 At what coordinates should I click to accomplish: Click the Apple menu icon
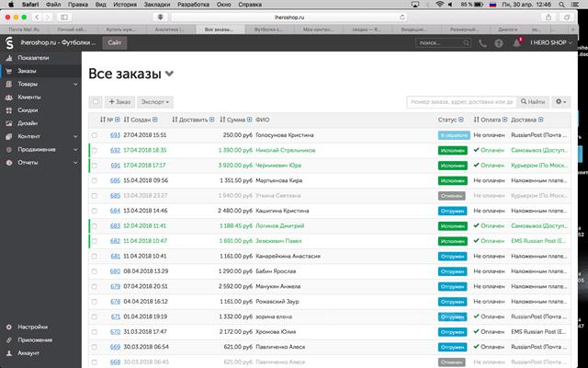click(x=11, y=5)
